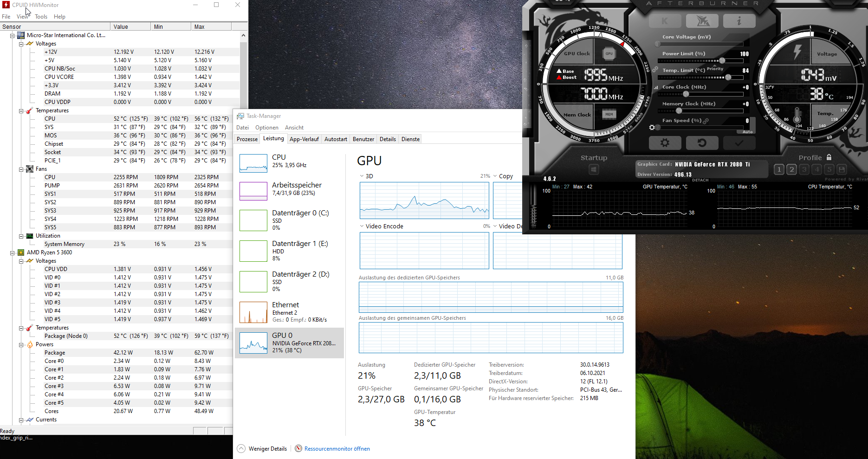Switch to Dienste tab
The image size is (868, 459).
tap(410, 139)
